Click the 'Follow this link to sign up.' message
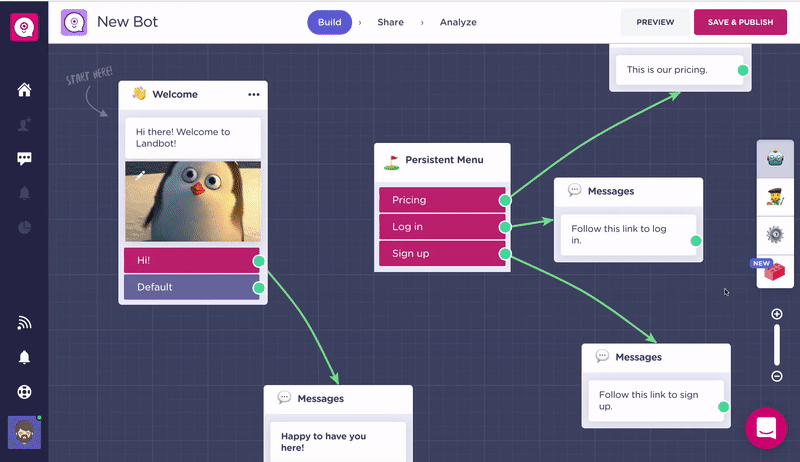800x462 pixels. click(656, 400)
